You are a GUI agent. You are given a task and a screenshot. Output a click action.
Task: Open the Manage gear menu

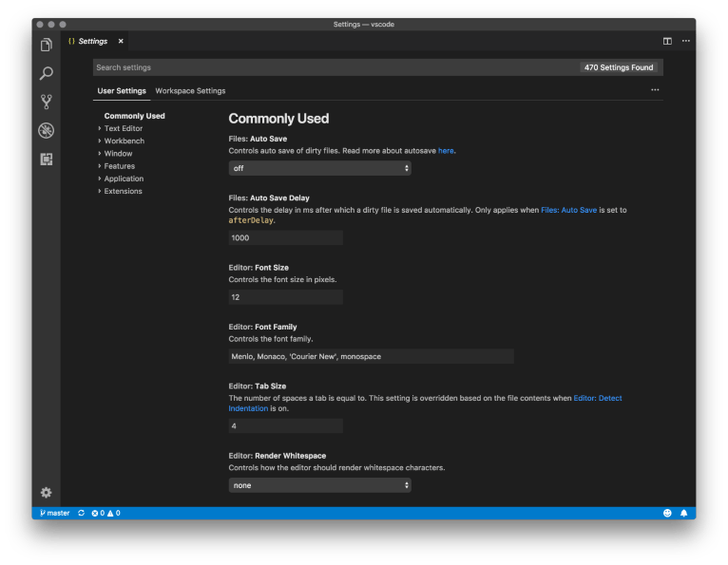pyautogui.click(x=46, y=492)
